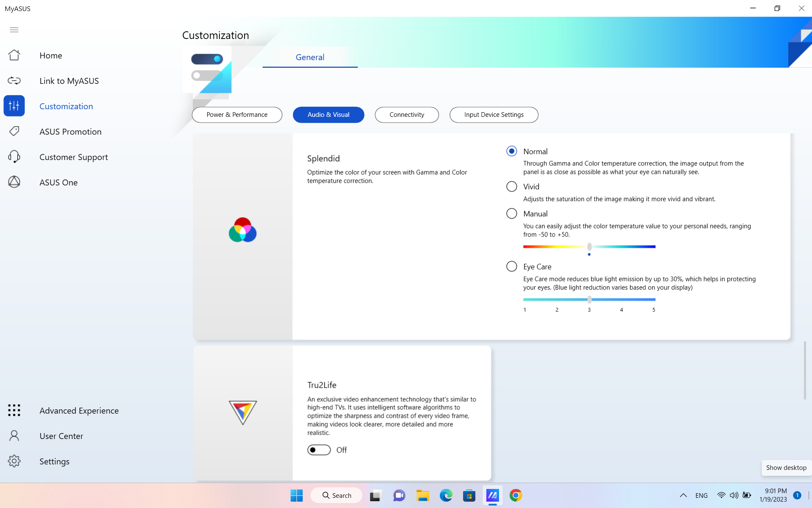Click the Home house icon
812x508 pixels.
14,55
